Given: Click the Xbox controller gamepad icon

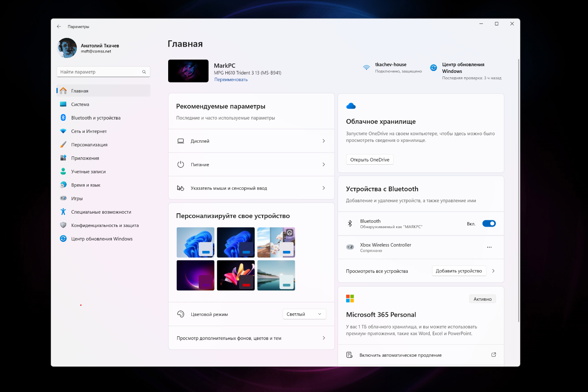Looking at the screenshot, I should [x=350, y=247].
